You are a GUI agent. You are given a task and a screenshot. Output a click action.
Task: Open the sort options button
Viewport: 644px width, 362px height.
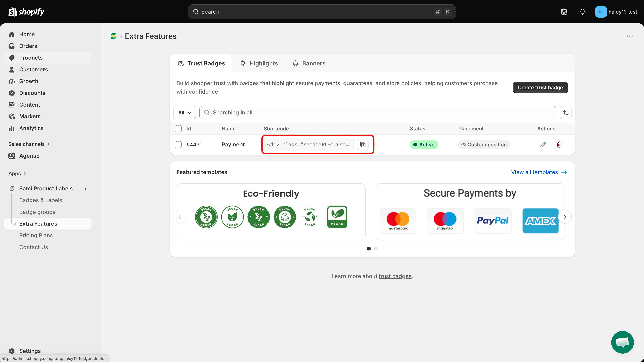tap(566, 113)
